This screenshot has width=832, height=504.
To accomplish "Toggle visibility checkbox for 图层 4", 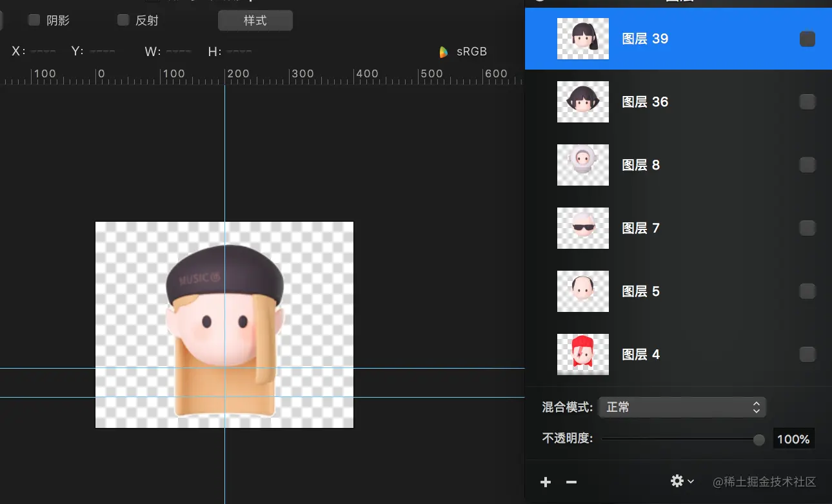I will tap(807, 354).
